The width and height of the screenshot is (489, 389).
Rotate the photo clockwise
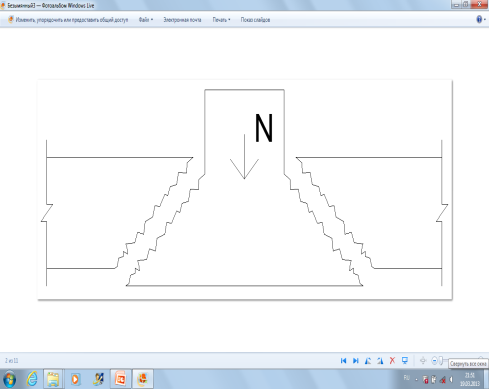380,361
